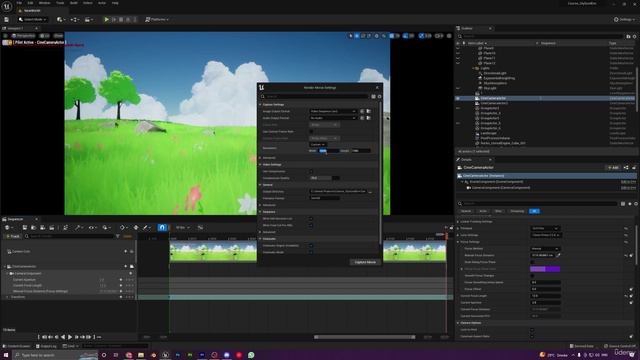The image size is (640, 360).
Task: Toggle Draw Debug Focus Plane checkbox
Action: point(532,262)
